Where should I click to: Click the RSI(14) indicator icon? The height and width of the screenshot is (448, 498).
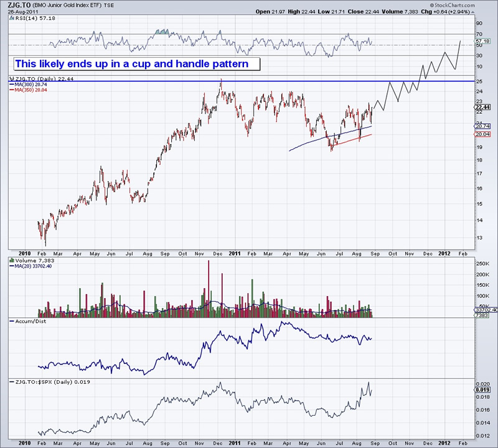pyautogui.click(x=12, y=18)
